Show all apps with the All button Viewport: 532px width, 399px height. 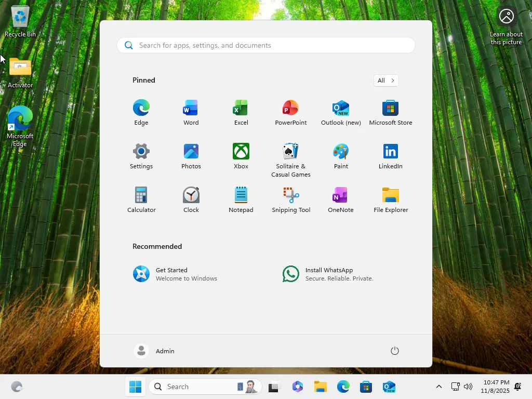386,81
